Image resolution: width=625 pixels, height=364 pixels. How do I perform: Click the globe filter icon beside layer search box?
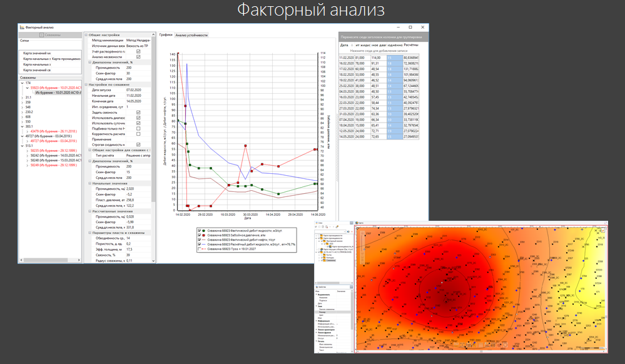coord(348,231)
